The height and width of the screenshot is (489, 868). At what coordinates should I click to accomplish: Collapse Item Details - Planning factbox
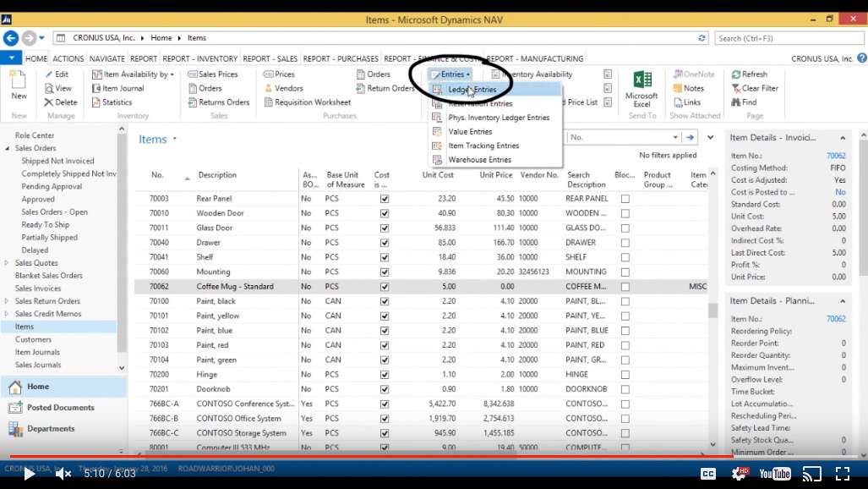tap(843, 301)
